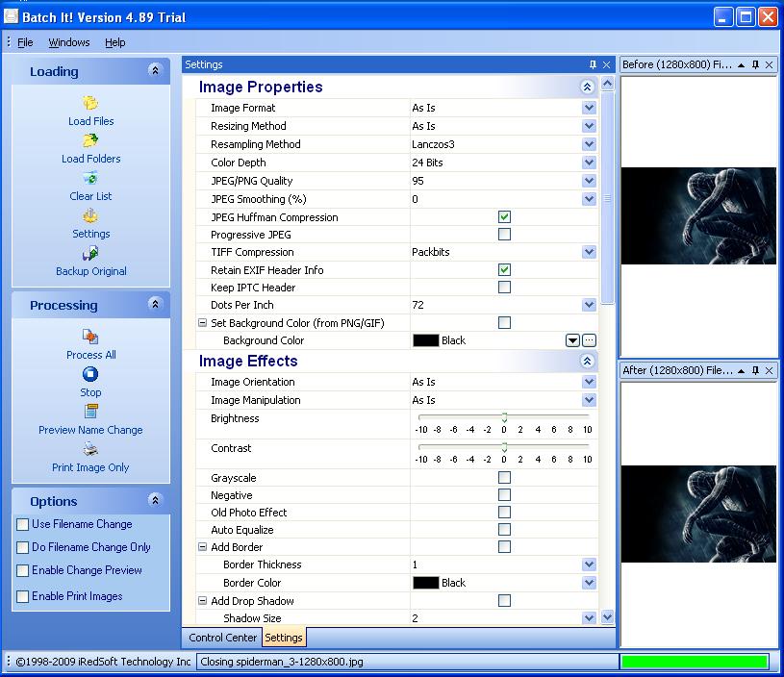
Task: Check Do Filename Change Only option
Action: coord(22,547)
